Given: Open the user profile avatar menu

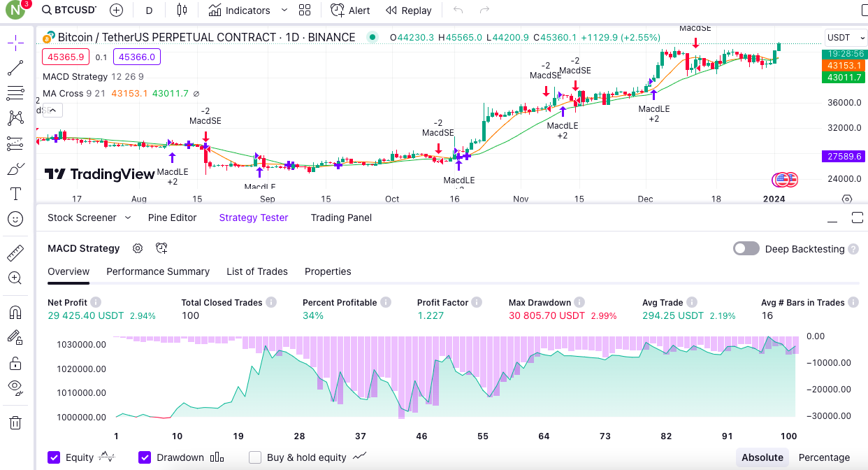Looking at the screenshot, I should click(15, 11).
